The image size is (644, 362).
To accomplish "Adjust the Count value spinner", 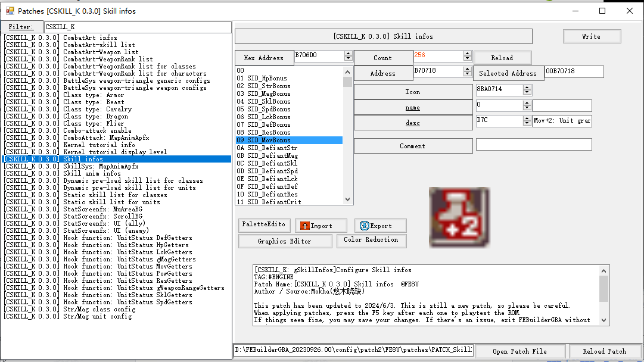I will coord(467,56).
